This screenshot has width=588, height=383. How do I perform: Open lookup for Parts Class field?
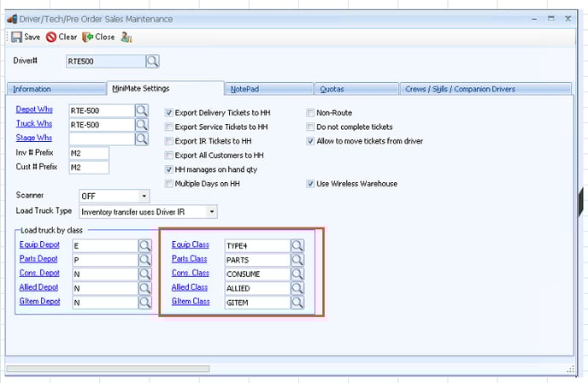coord(297,260)
